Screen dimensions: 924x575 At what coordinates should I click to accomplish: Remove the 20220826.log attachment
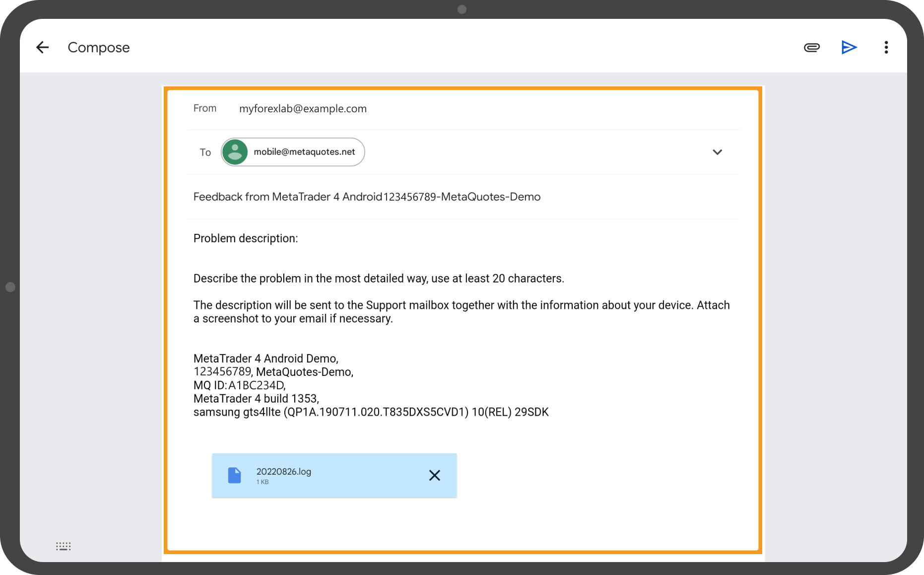coord(434,476)
